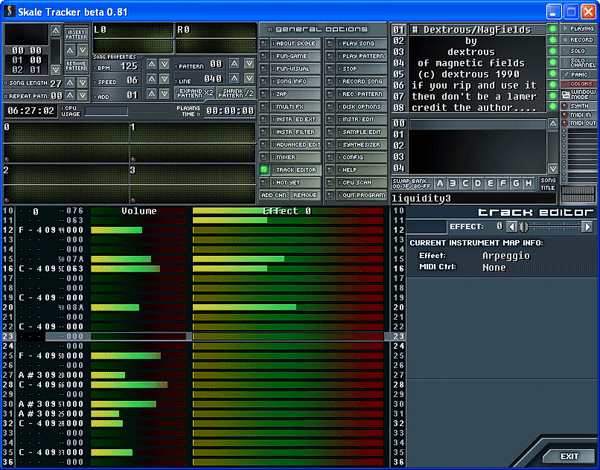The width and height of the screenshot is (600, 470).
Task: Increase the BPM value
Action: (152, 64)
